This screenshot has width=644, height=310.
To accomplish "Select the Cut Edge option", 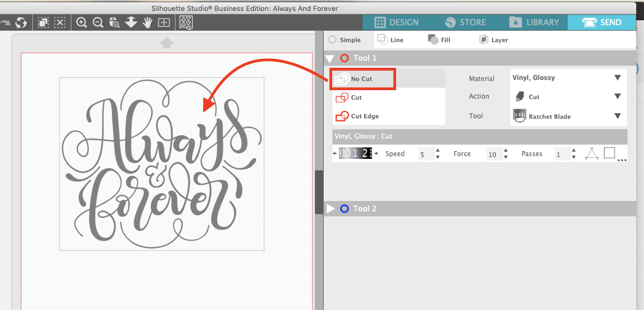I will (389, 116).
